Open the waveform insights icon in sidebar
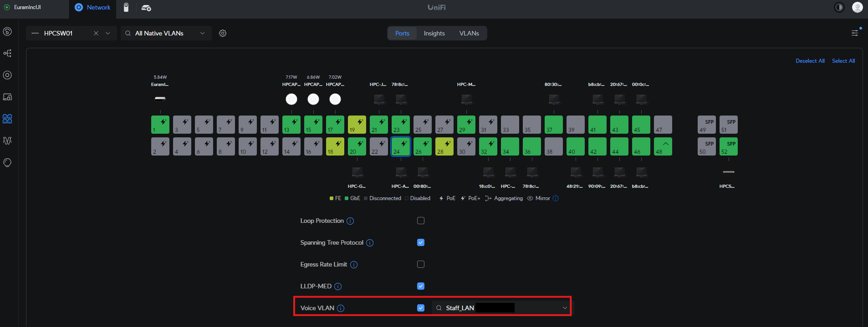 pos(7,141)
